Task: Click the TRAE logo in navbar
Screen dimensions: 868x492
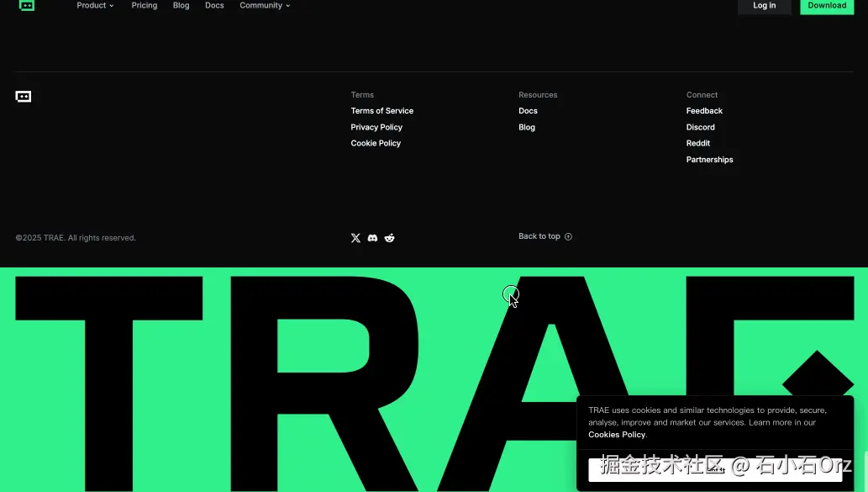Action: [x=27, y=6]
